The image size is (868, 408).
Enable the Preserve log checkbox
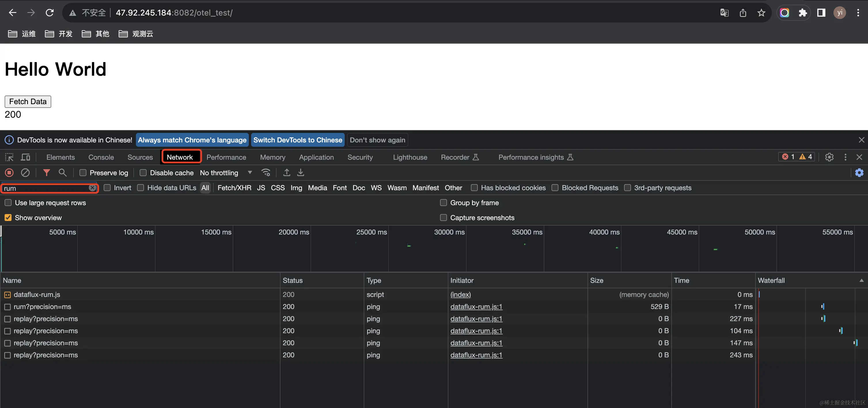pos(83,173)
